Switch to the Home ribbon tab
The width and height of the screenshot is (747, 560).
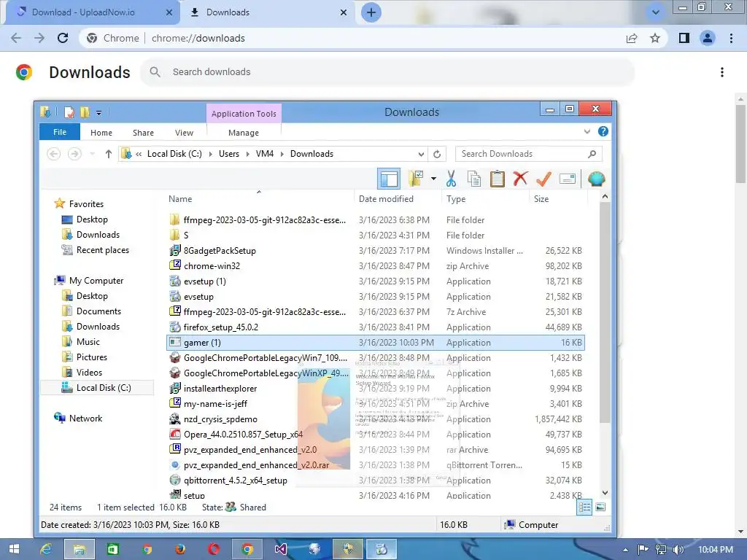click(x=101, y=133)
